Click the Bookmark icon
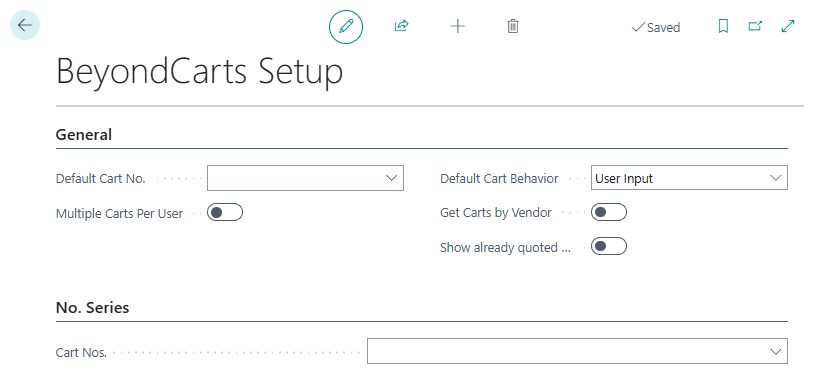 point(723,26)
